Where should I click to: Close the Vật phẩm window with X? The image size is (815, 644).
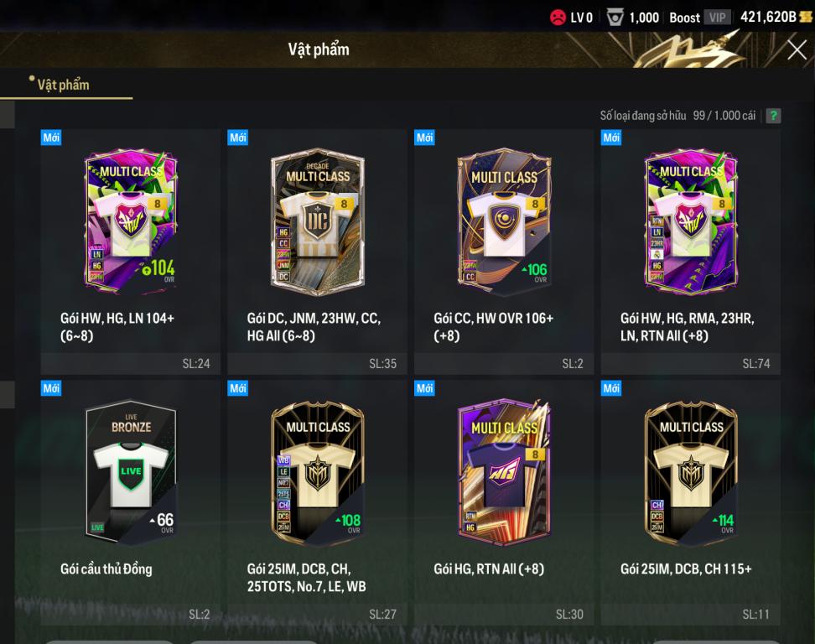point(797,50)
